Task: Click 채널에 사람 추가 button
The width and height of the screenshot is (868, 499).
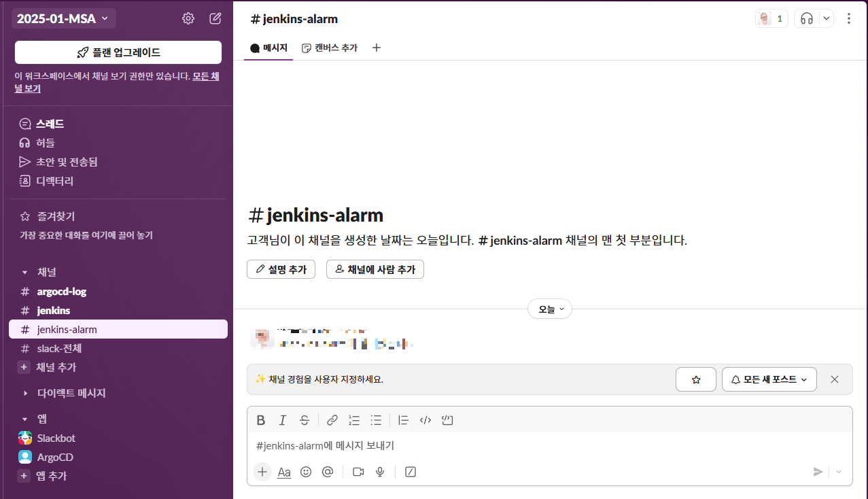Action: pos(375,269)
